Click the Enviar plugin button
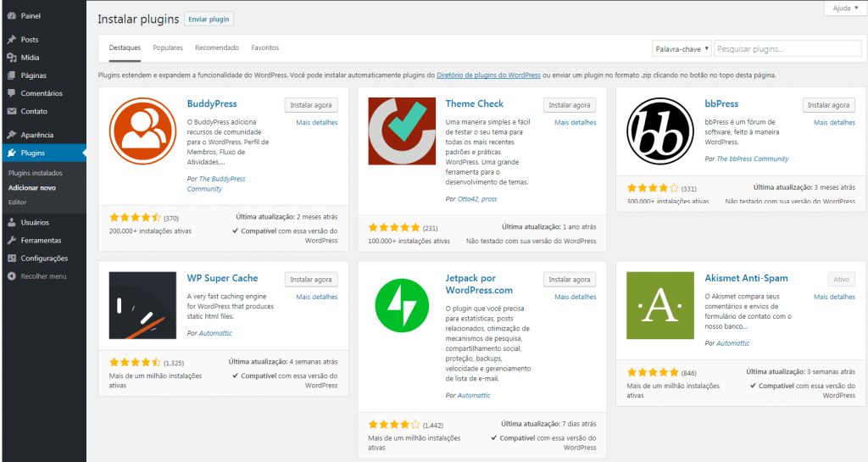The width and height of the screenshot is (868, 462). [209, 19]
